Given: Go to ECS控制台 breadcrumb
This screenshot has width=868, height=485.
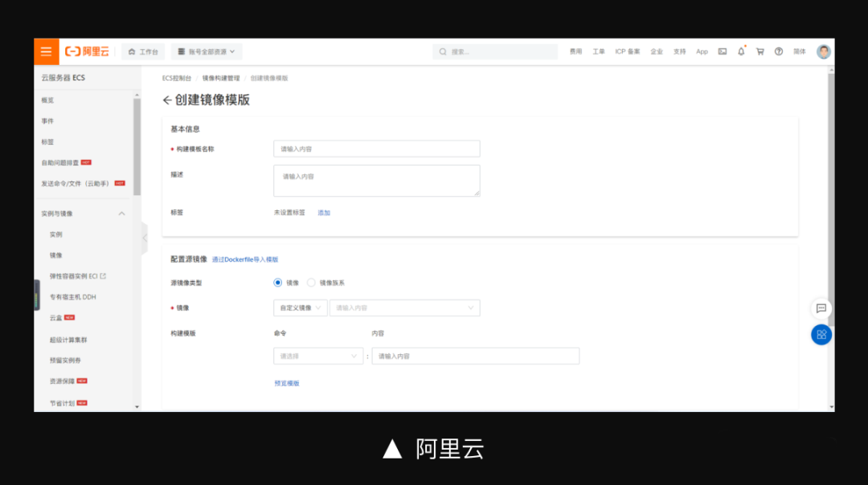Looking at the screenshot, I should point(177,78).
